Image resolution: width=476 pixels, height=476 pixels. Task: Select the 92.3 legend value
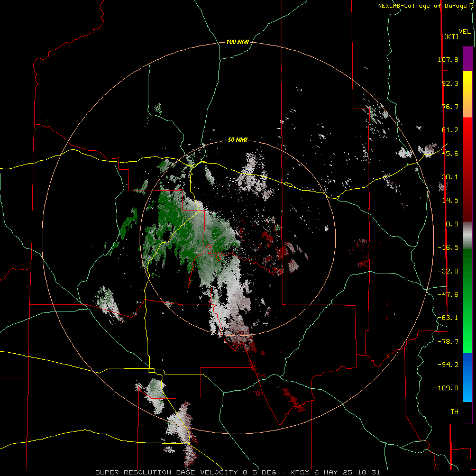coord(450,83)
